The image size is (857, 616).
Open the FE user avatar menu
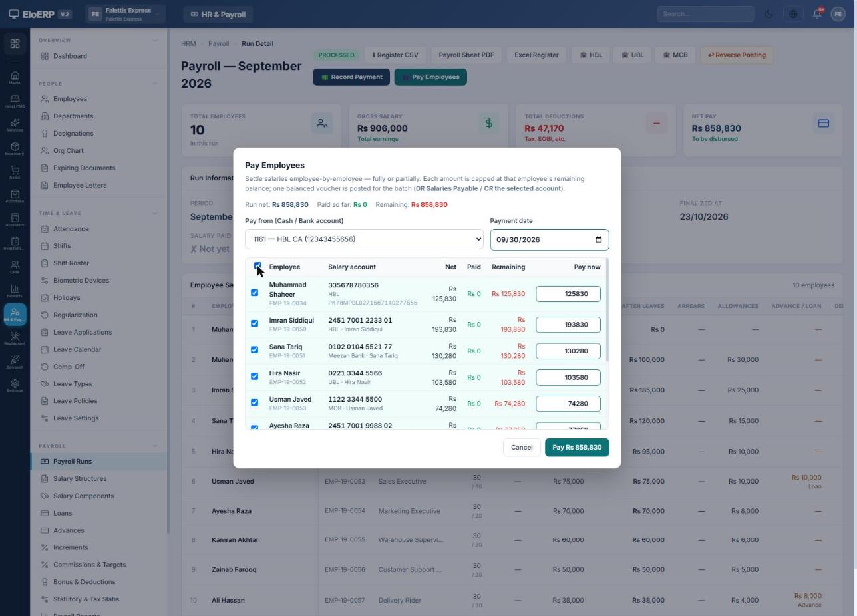tap(838, 14)
